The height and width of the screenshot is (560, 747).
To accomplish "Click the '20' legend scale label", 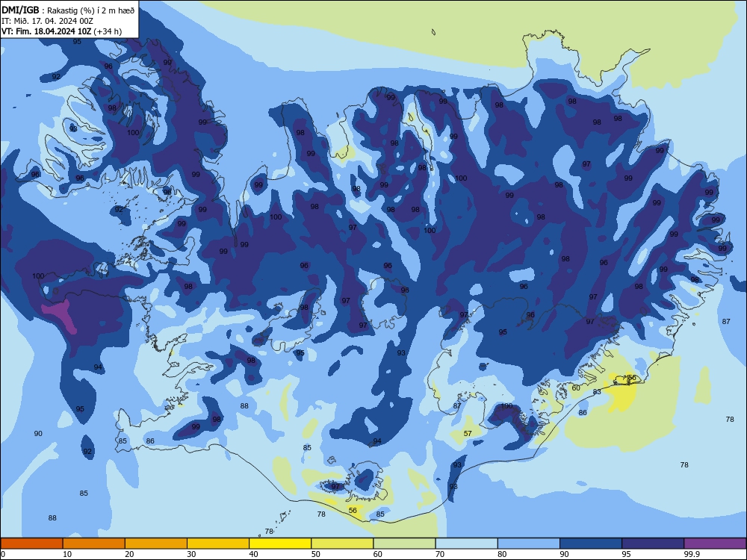I will (x=129, y=554).
